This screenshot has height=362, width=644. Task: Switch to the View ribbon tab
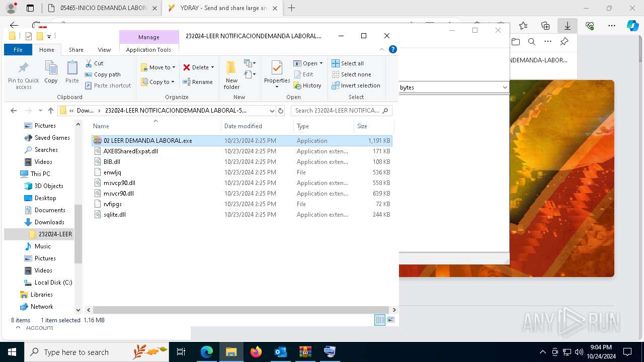tap(104, 50)
